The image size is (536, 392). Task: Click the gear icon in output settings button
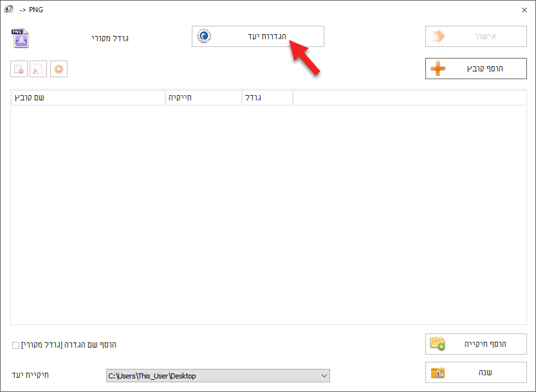click(x=204, y=36)
